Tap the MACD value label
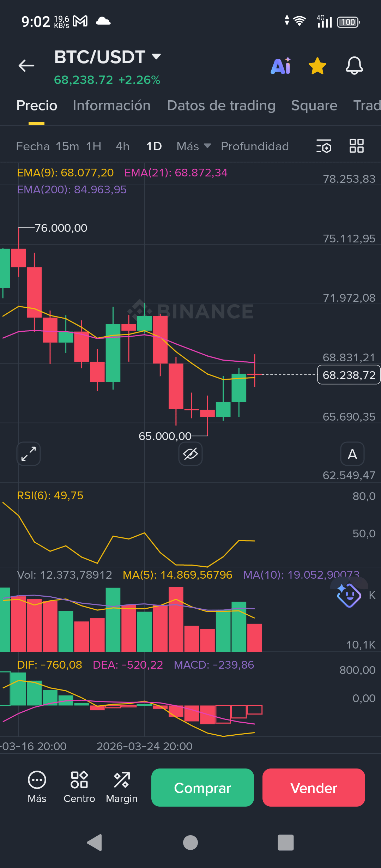Screen dimensions: 381x868 click(214, 665)
